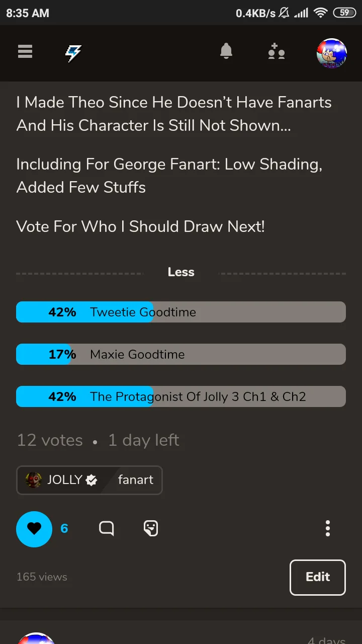Open the next post's author avatar
The image size is (362, 644).
(x=36, y=638)
